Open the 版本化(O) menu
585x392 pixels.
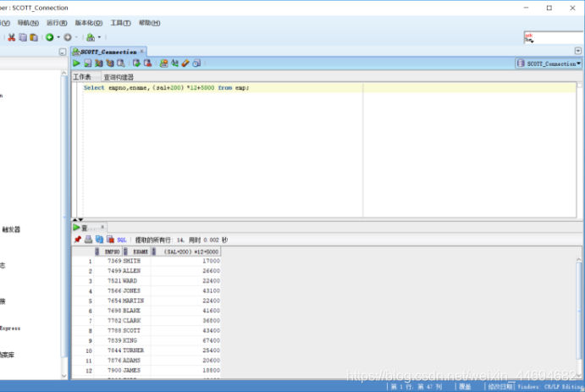89,23
